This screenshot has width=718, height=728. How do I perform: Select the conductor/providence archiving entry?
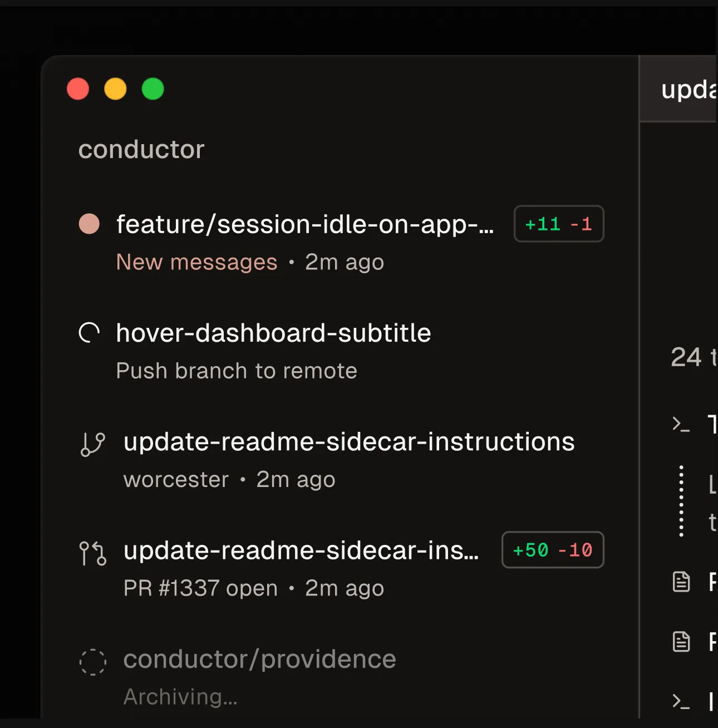(341, 677)
